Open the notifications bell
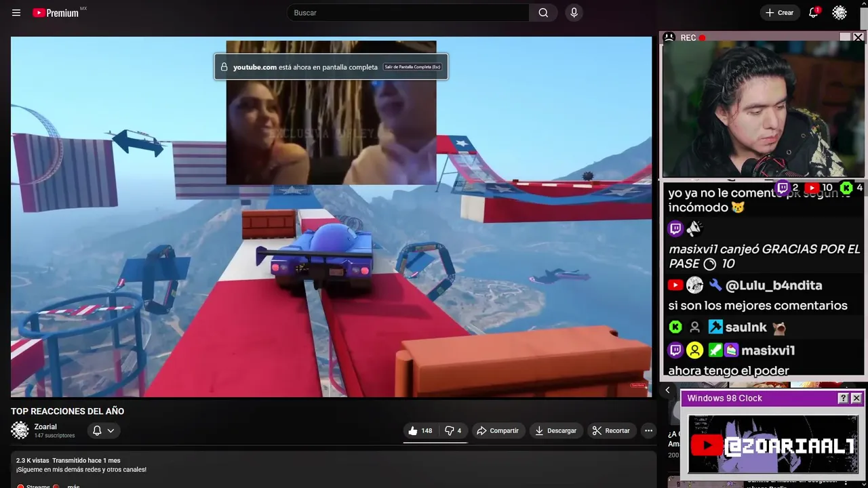The image size is (868, 488). point(813,13)
